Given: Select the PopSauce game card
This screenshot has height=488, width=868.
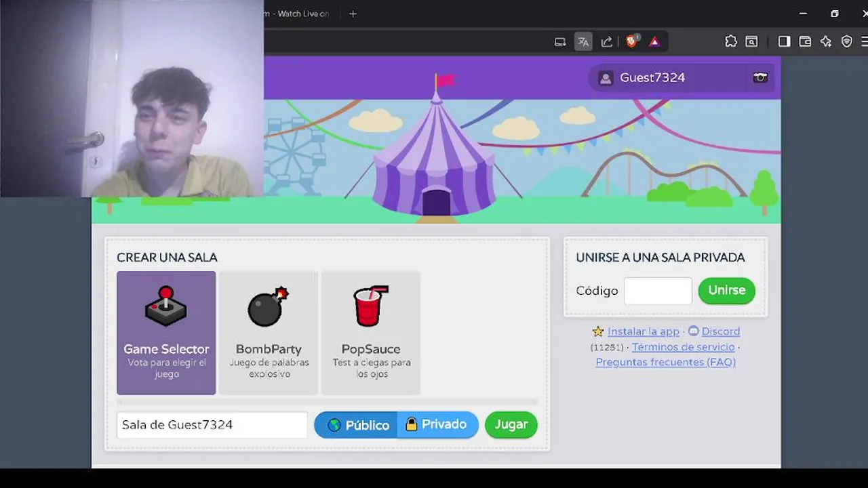Looking at the screenshot, I should pyautogui.click(x=371, y=333).
